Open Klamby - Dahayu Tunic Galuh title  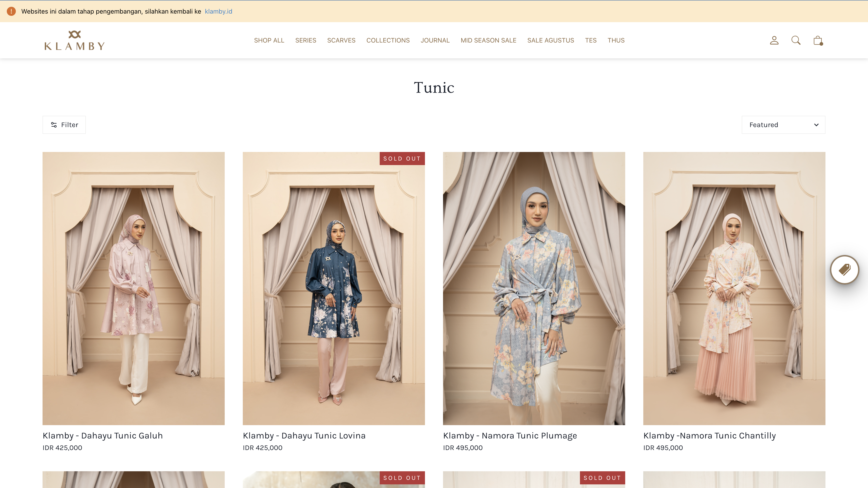tap(103, 436)
